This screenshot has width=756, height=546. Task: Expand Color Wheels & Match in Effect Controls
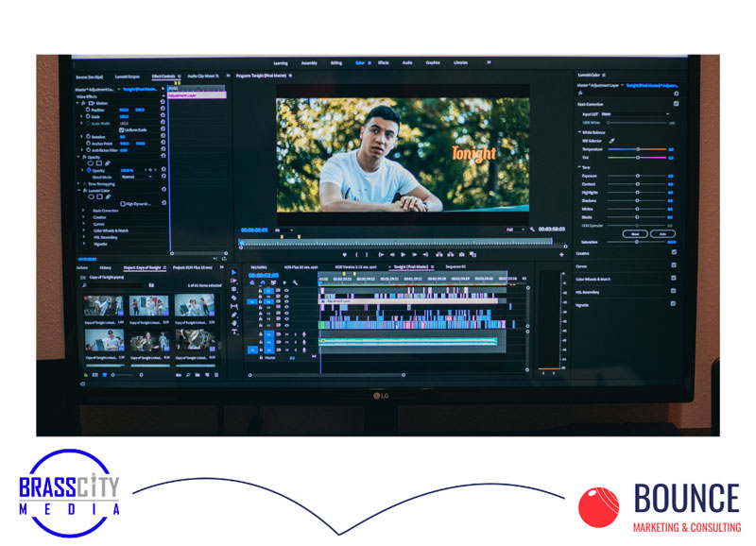coord(83,230)
